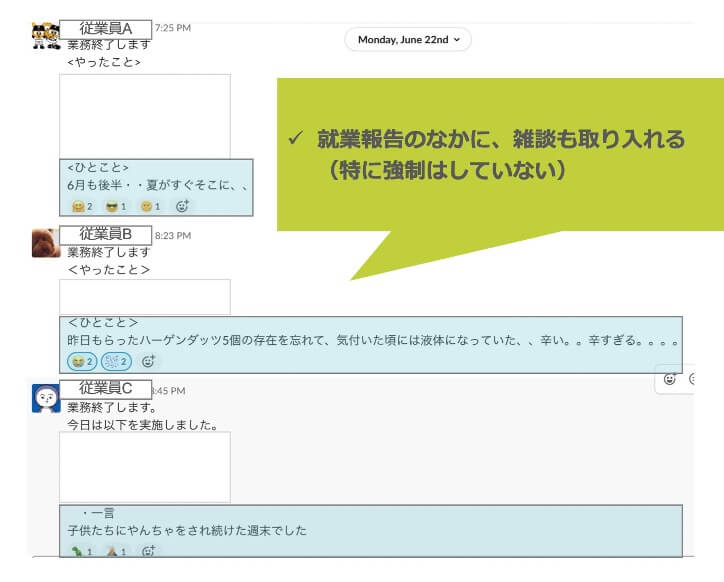Viewport: 724px width, 582px height.
Task: Open 従業員B's dog profile avatar
Action: (46, 243)
